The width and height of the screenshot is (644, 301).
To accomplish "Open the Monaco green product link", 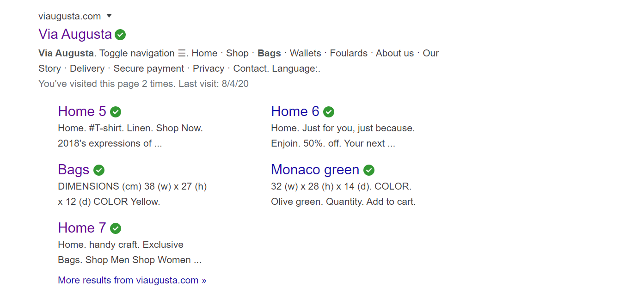I will 315,170.
